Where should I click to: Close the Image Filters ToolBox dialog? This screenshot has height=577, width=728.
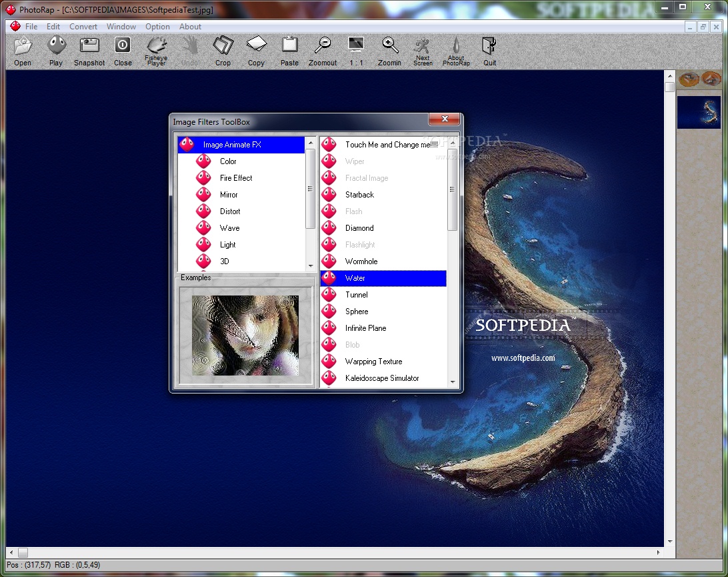444,119
